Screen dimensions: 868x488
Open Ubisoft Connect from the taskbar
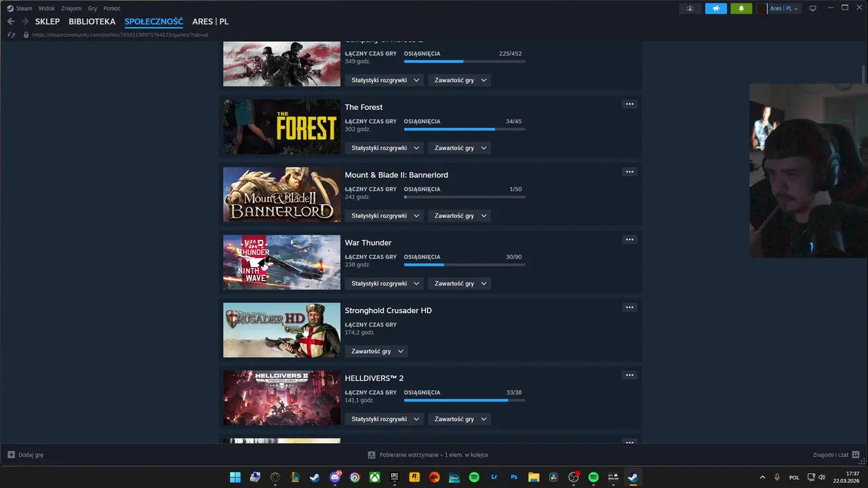click(x=355, y=477)
